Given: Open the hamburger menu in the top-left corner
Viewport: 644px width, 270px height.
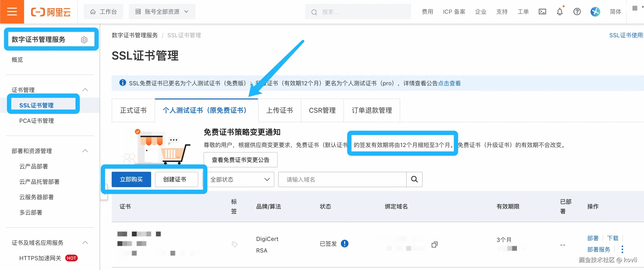Looking at the screenshot, I should click(x=12, y=12).
